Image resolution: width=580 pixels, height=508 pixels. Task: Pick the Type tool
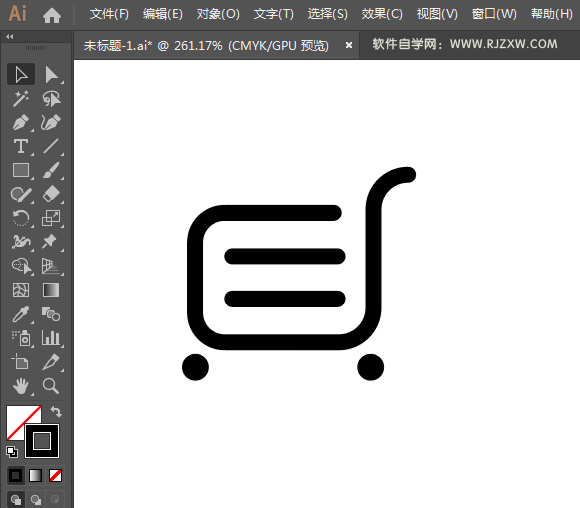21,147
